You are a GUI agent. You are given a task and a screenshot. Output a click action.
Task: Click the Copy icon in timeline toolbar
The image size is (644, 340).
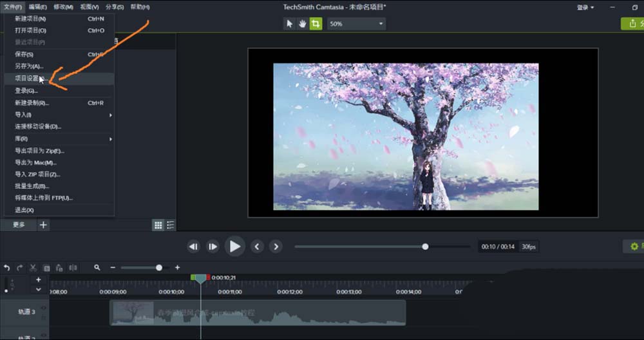(46, 268)
